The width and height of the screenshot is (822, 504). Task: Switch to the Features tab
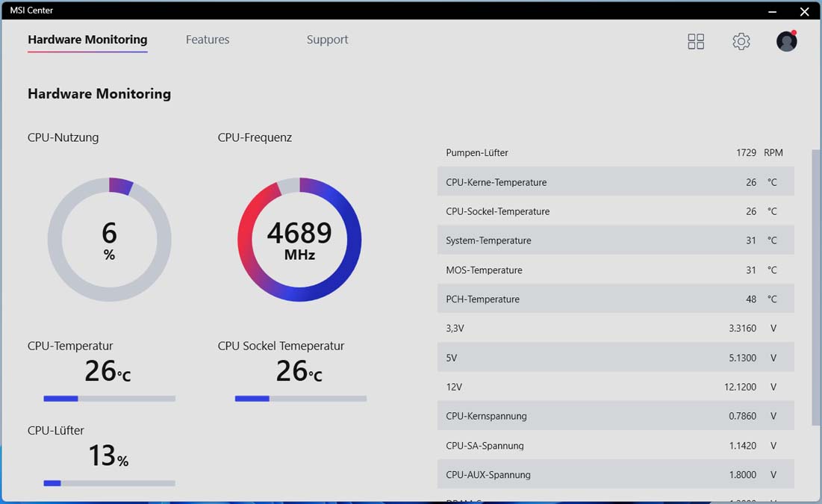tap(208, 40)
